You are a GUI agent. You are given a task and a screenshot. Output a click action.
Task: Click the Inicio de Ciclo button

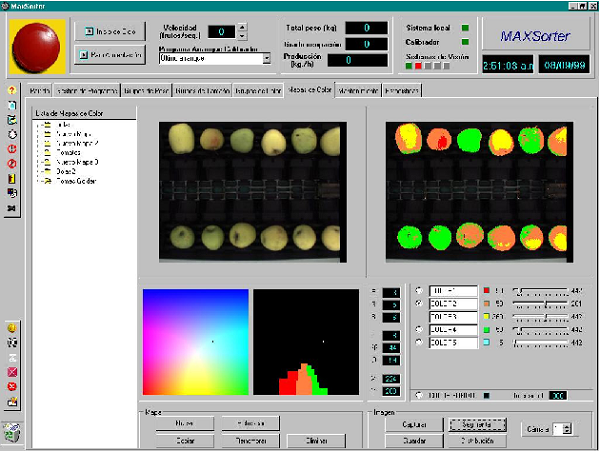tap(110, 29)
